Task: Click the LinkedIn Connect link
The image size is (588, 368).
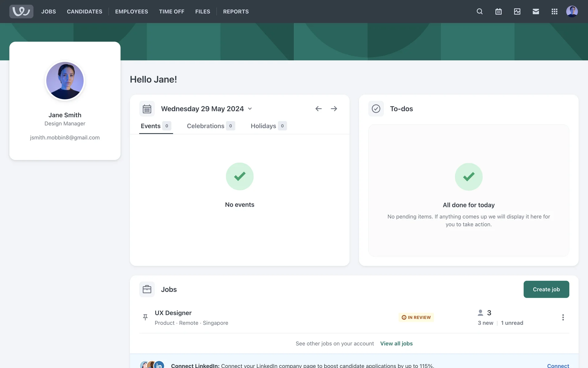Action: [558, 366]
